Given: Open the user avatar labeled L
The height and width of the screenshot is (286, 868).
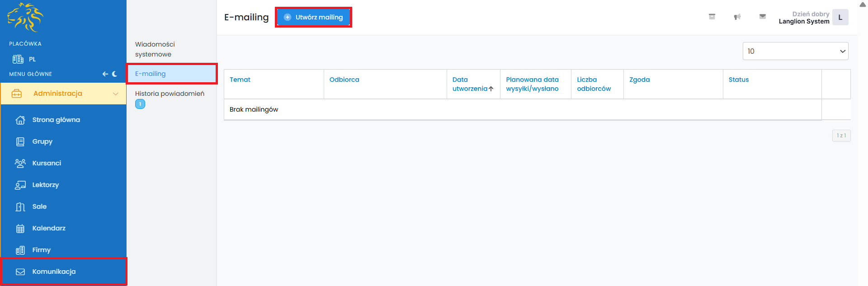Looking at the screenshot, I should pos(840,17).
